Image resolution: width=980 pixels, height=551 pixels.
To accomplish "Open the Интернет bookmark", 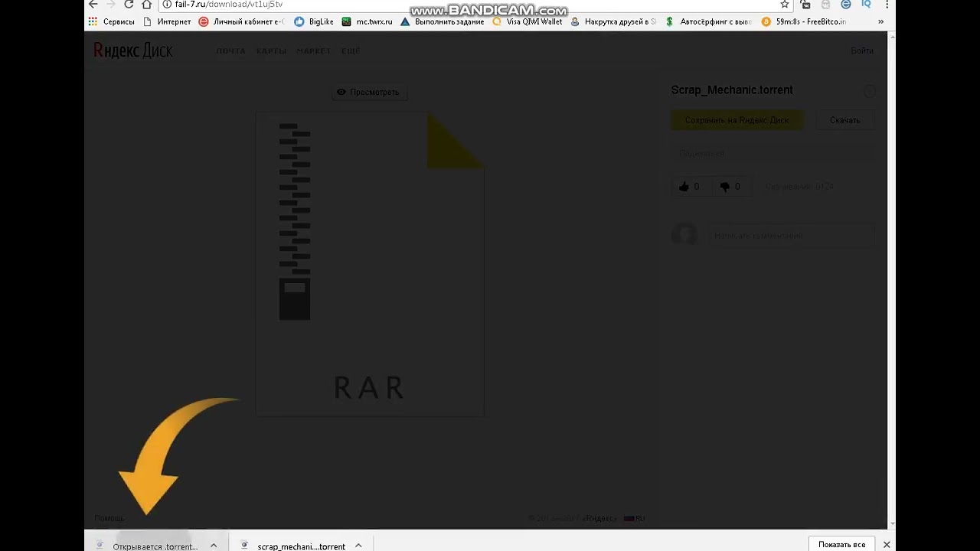I will 167,21.
